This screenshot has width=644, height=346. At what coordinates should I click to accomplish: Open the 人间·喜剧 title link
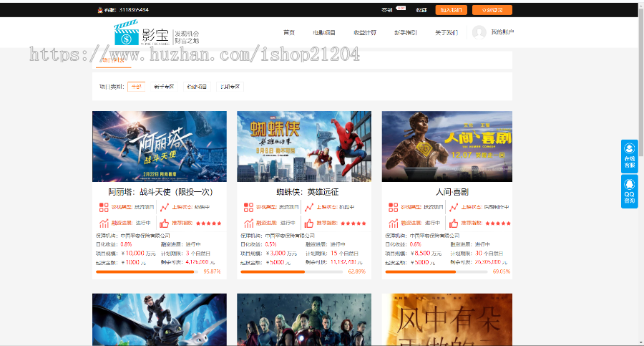point(452,192)
